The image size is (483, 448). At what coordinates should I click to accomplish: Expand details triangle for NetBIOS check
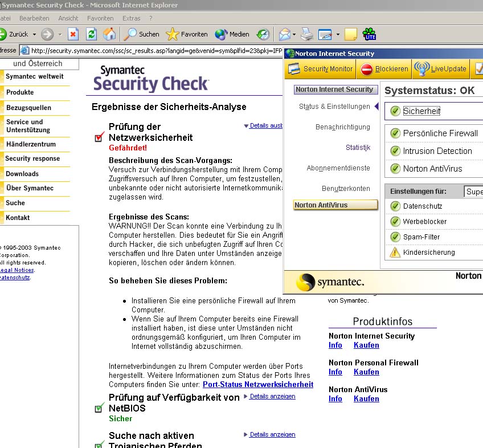[246, 396]
